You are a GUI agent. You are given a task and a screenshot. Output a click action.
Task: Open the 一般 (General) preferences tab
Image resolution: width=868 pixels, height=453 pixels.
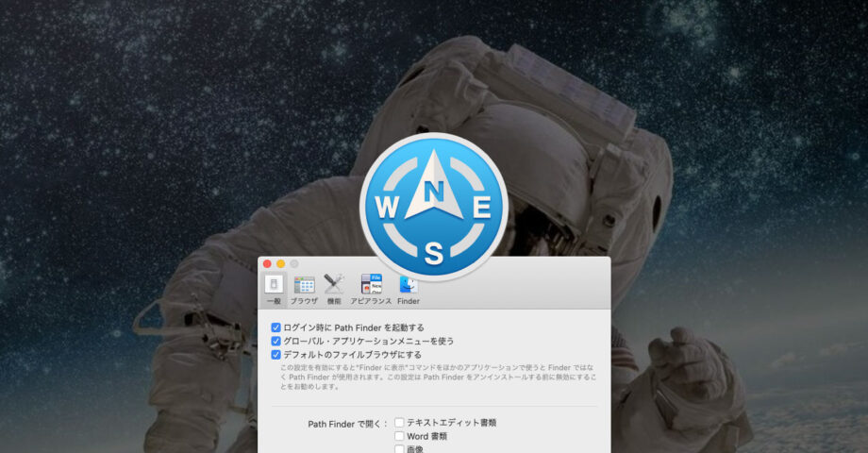(x=274, y=290)
